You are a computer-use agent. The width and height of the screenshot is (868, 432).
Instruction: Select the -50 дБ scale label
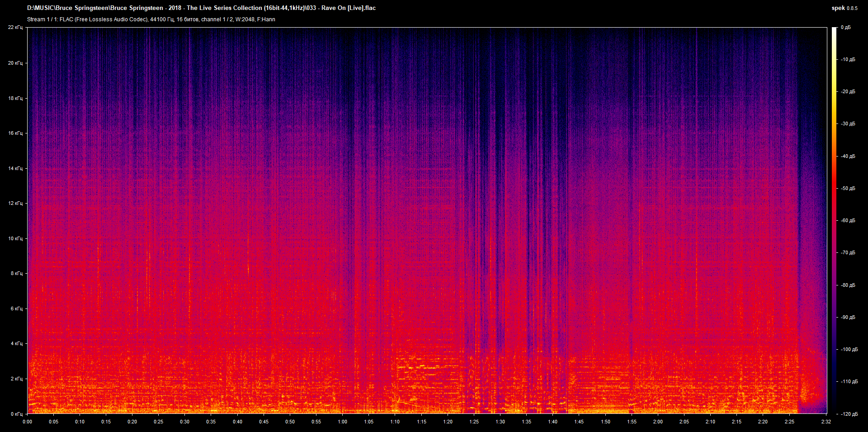pyautogui.click(x=848, y=188)
